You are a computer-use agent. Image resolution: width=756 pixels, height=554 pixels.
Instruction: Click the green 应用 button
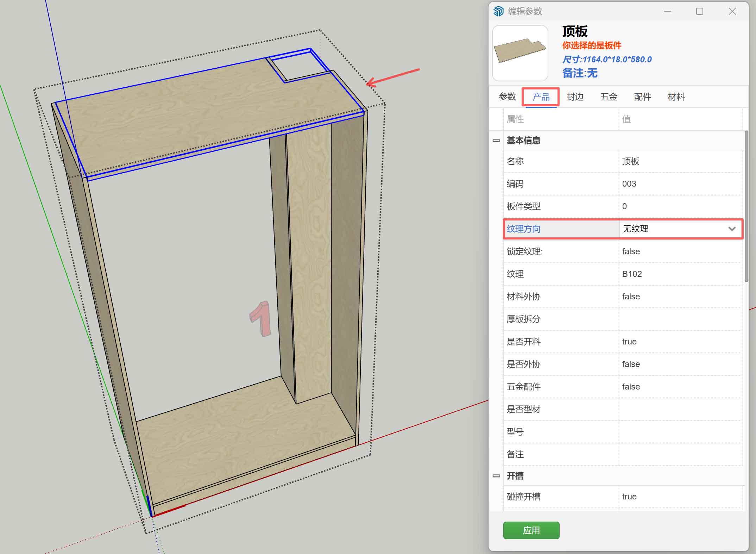[x=531, y=530]
